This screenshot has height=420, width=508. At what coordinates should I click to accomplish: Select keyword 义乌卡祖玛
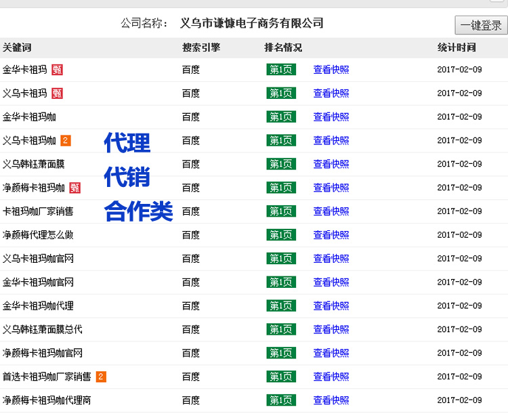pyautogui.click(x=24, y=93)
